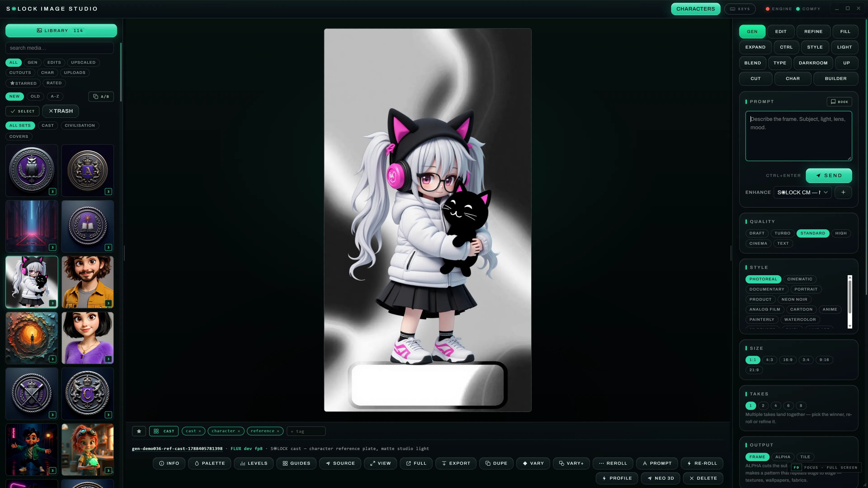The height and width of the screenshot is (488, 868).
Task: Click the prompt description text area
Action: [798, 136]
